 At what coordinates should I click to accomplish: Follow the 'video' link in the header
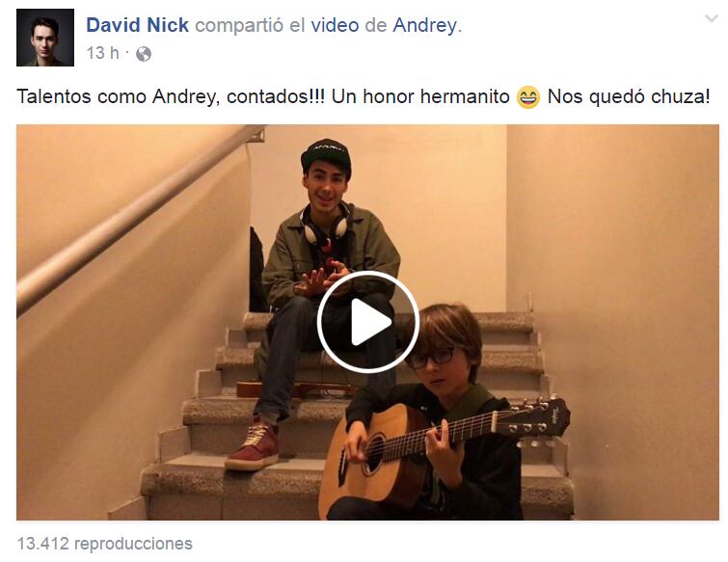click(335, 25)
